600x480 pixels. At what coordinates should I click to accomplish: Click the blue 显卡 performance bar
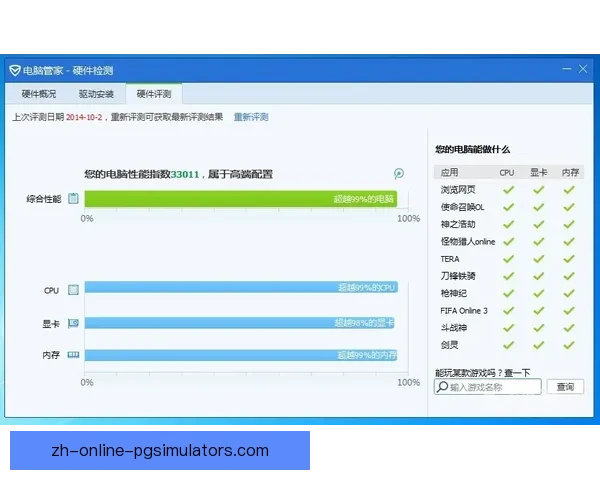point(240,323)
